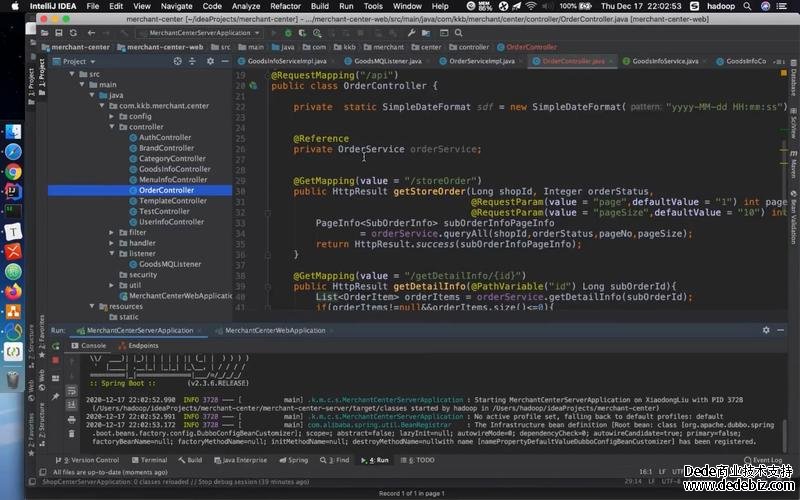Open MerchantCenterWebApplication run tab
The image size is (800, 500).
click(274, 330)
